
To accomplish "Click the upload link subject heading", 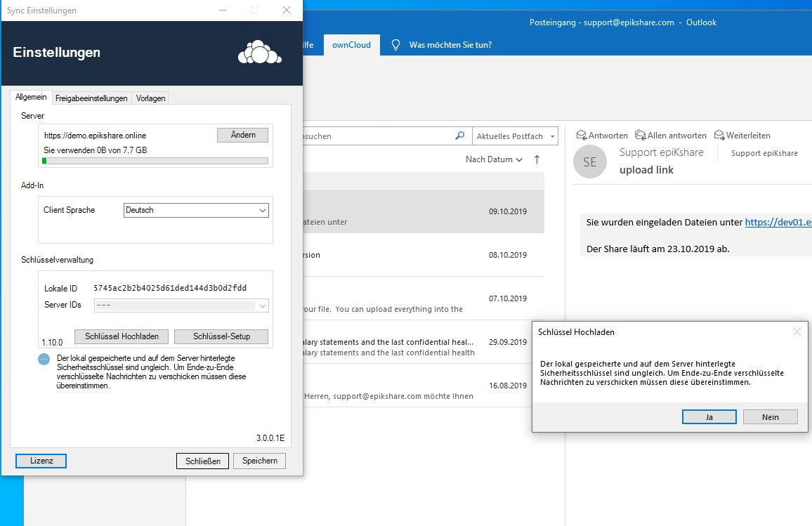I will pos(646,170).
